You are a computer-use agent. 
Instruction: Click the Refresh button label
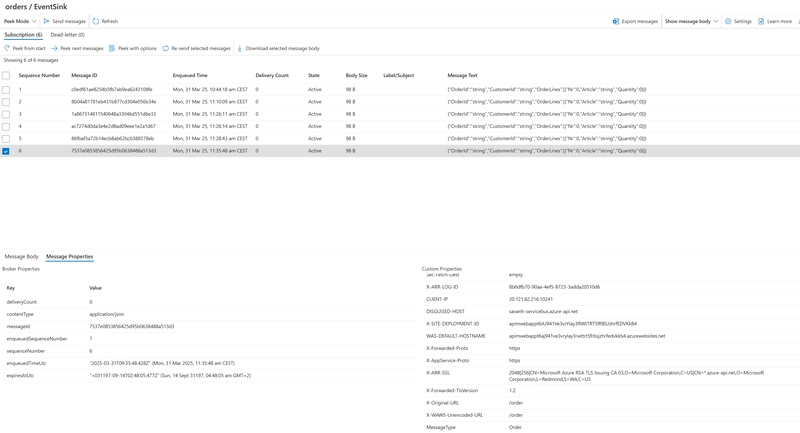pos(110,21)
